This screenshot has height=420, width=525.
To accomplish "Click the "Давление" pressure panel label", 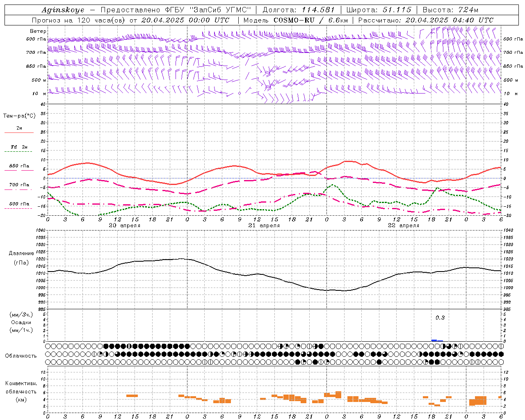I will (21, 253).
